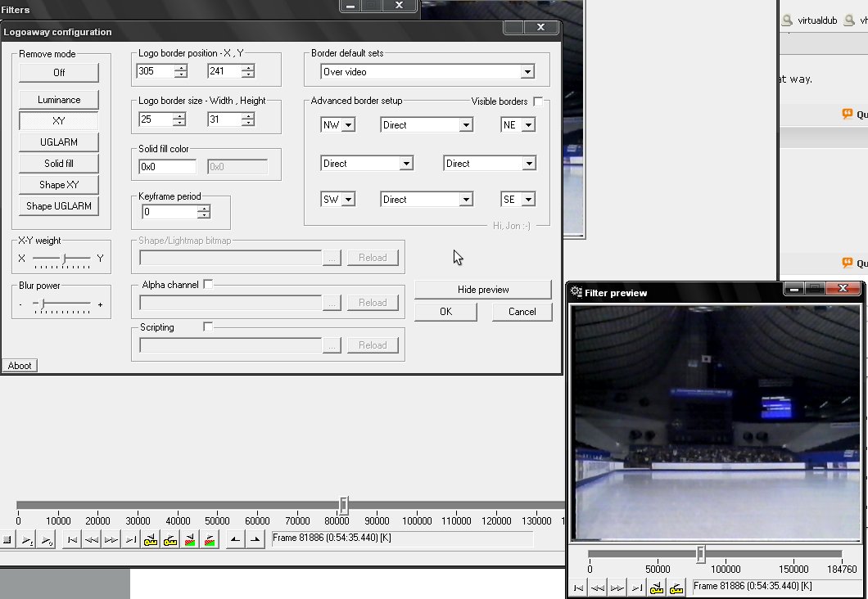868x599 pixels.
Task: Select Shape XY remove mode
Action: pyautogui.click(x=59, y=185)
